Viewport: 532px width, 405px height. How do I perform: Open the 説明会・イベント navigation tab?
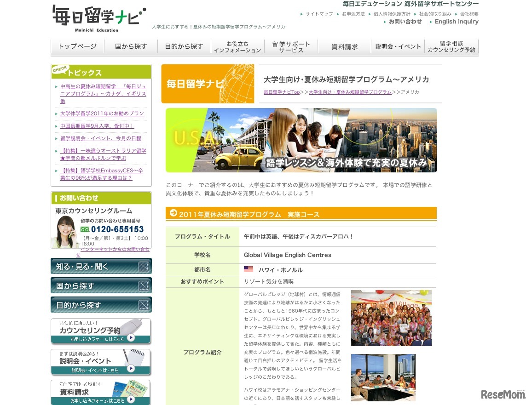click(x=398, y=46)
